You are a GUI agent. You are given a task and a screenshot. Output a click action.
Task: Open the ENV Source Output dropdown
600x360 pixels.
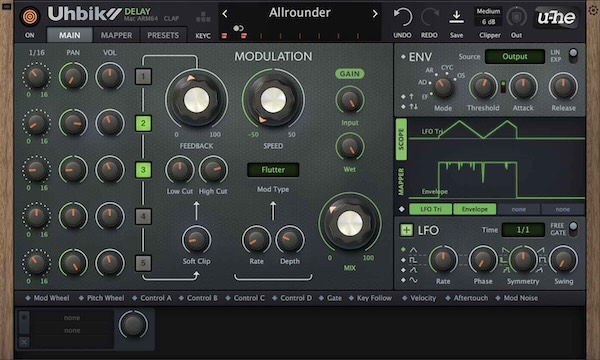coord(515,57)
